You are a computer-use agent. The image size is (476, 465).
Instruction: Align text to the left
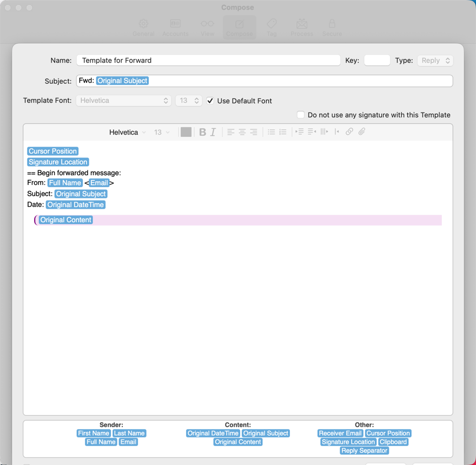coord(230,132)
